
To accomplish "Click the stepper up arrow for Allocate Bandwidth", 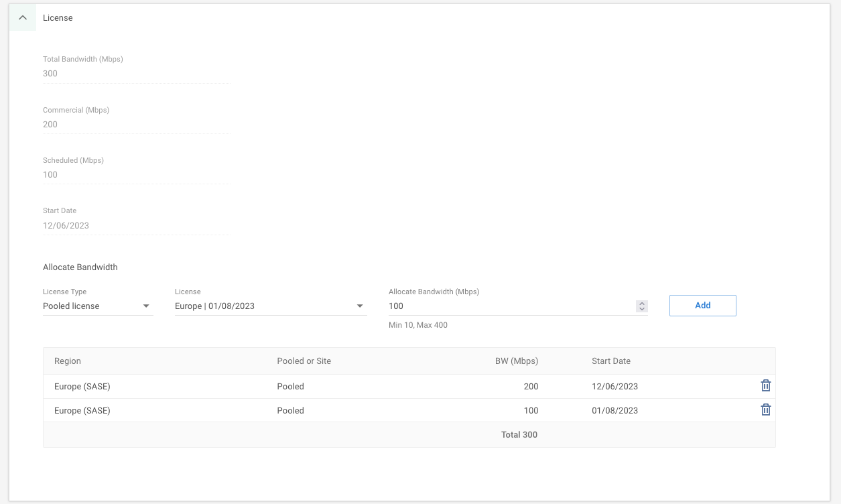I will [x=642, y=302].
